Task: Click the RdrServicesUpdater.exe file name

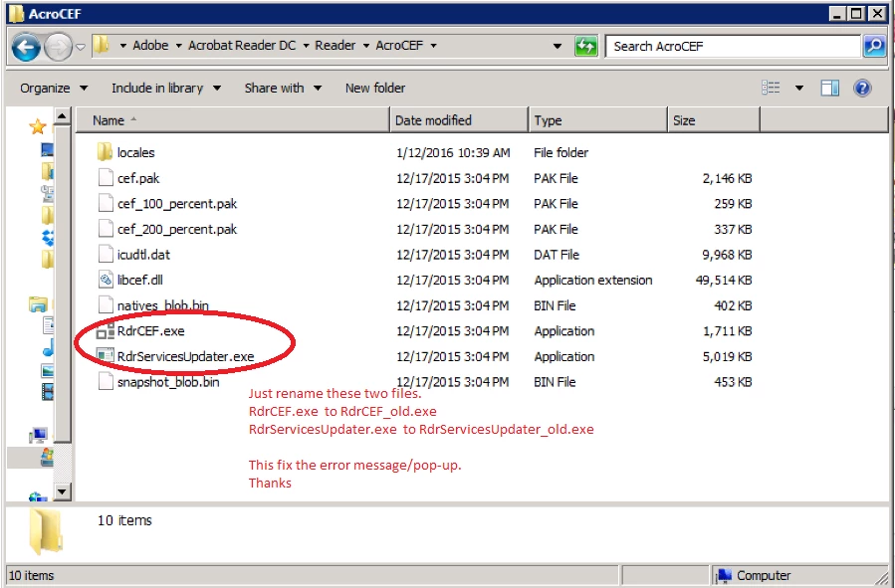Action: coord(185,356)
